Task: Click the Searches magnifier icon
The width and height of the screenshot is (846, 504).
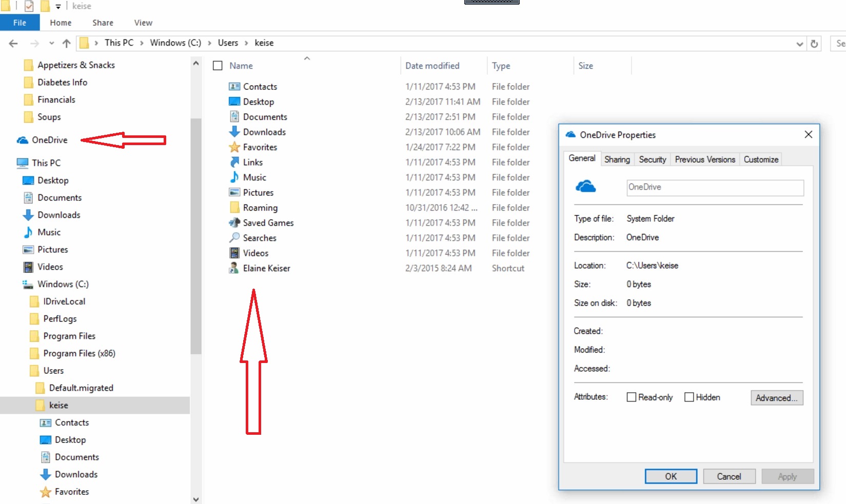Action: (x=234, y=238)
